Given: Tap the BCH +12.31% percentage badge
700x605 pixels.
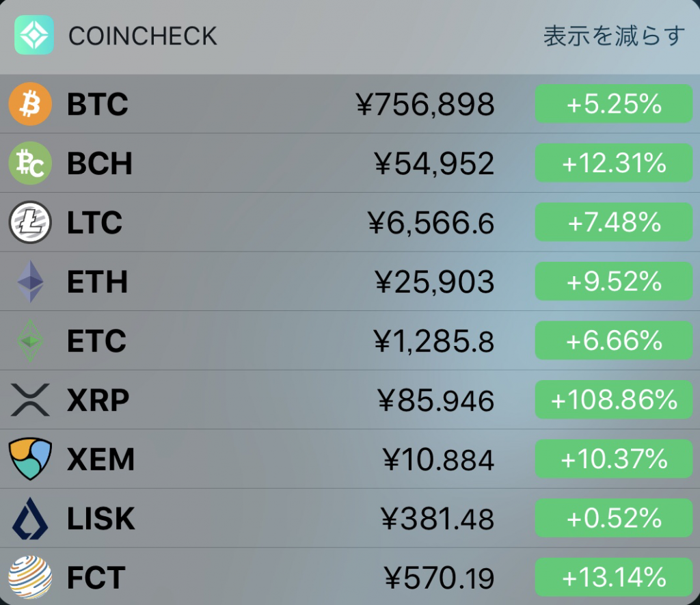Looking at the screenshot, I should click(x=614, y=163).
